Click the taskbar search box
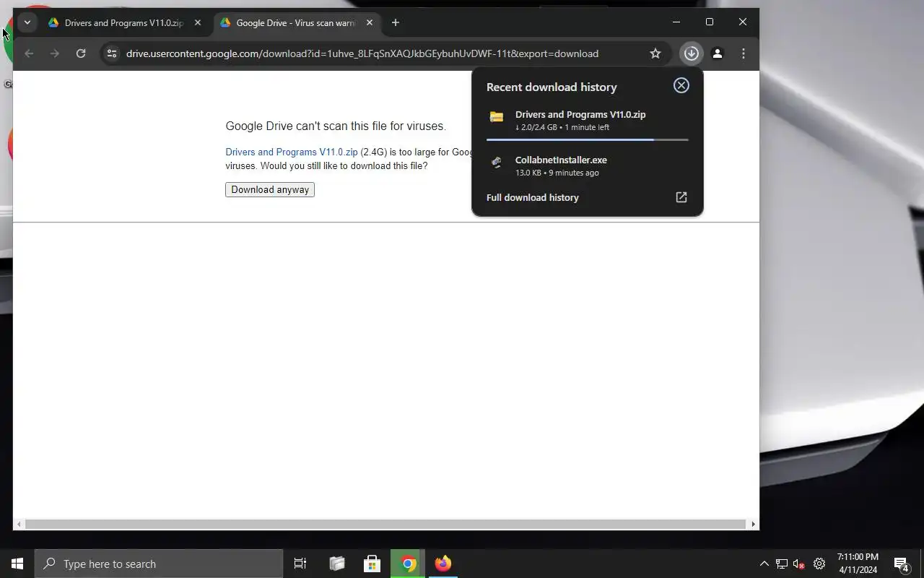The image size is (924, 578). 159,564
